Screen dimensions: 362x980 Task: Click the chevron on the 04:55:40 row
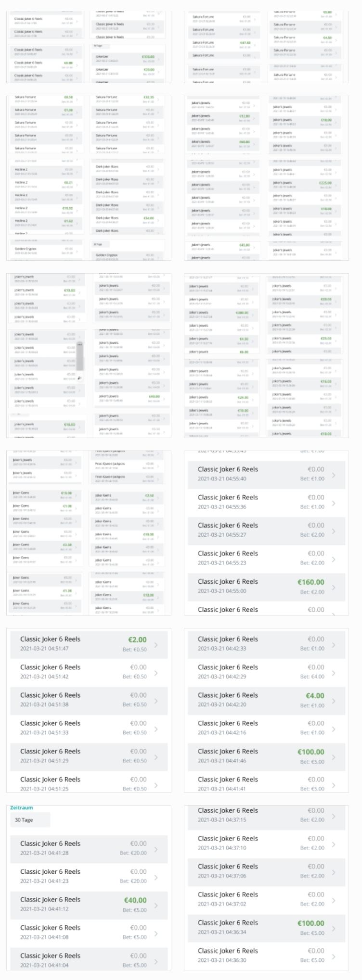click(x=334, y=475)
